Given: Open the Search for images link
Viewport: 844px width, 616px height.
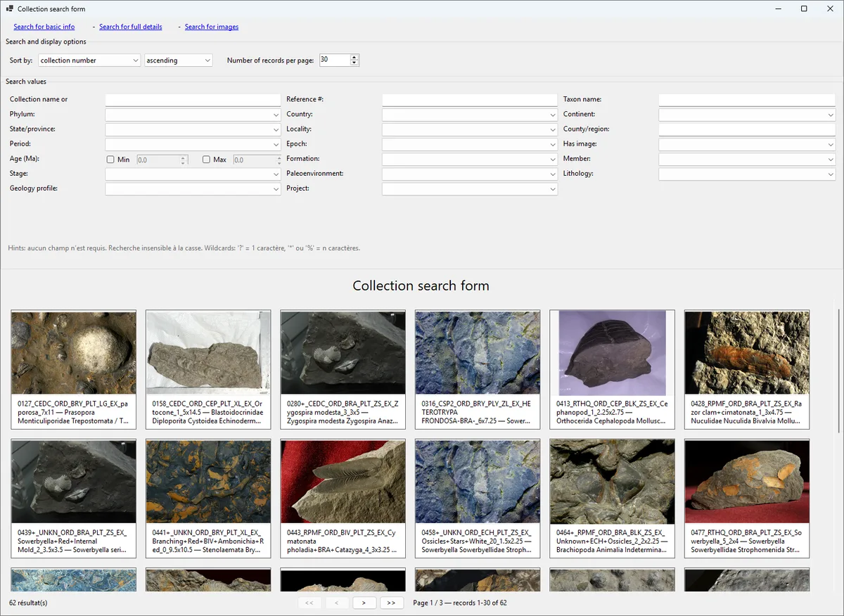Looking at the screenshot, I should pyautogui.click(x=212, y=27).
